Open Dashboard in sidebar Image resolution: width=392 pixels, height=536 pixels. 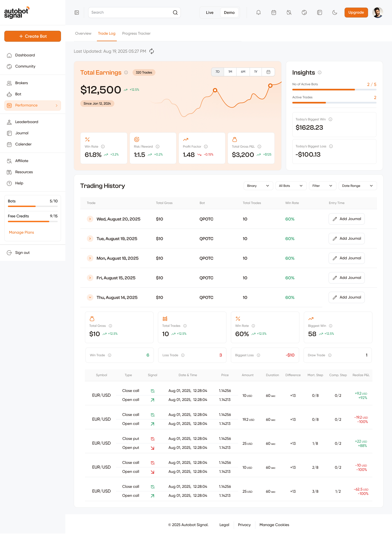pyautogui.click(x=33, y=55)
